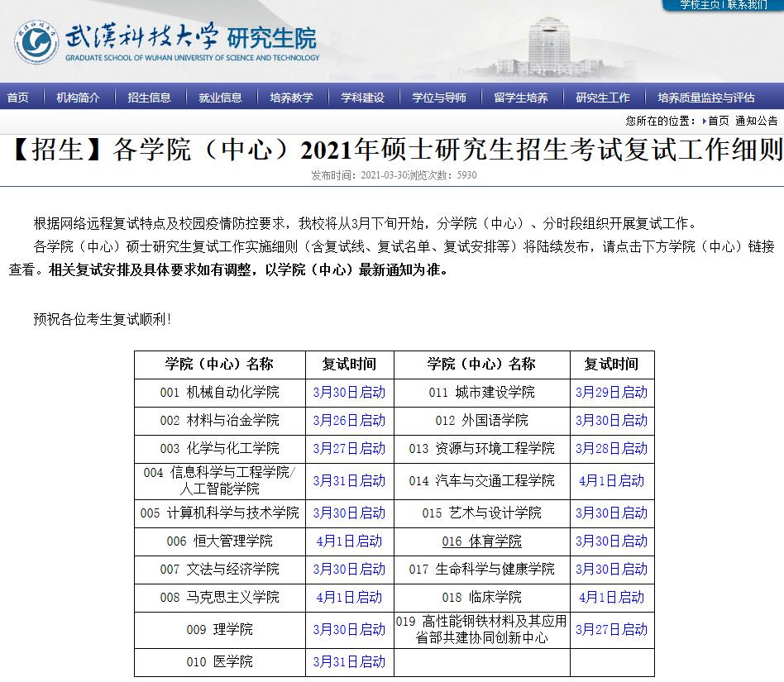
Task: Click the university emblem logo
Action: coord(36,41)
